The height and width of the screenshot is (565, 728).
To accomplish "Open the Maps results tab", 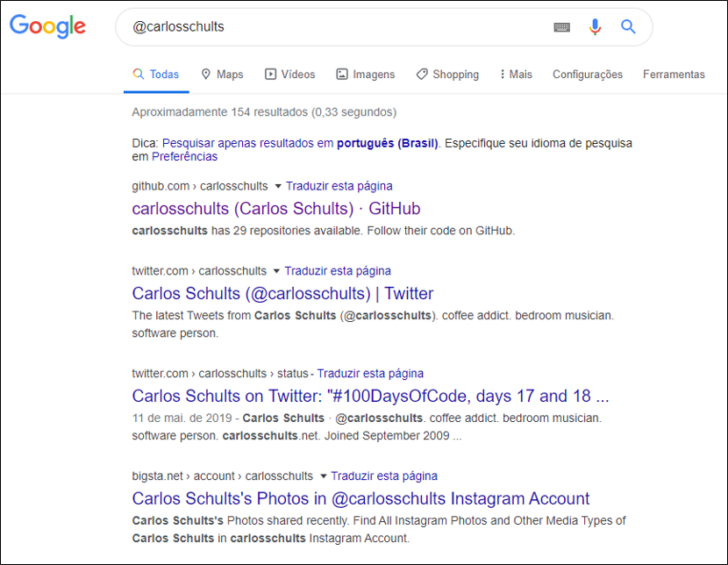I will click(x=222, y=75).
